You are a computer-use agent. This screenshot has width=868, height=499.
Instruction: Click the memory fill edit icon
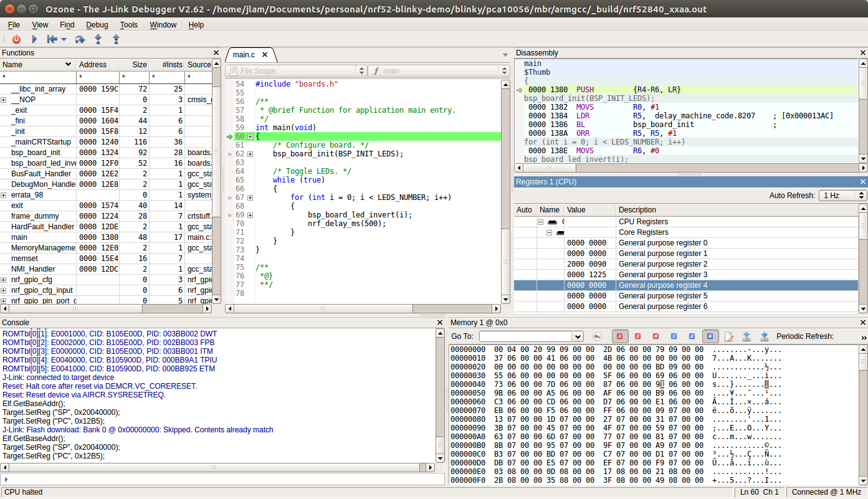pos(728,336)
